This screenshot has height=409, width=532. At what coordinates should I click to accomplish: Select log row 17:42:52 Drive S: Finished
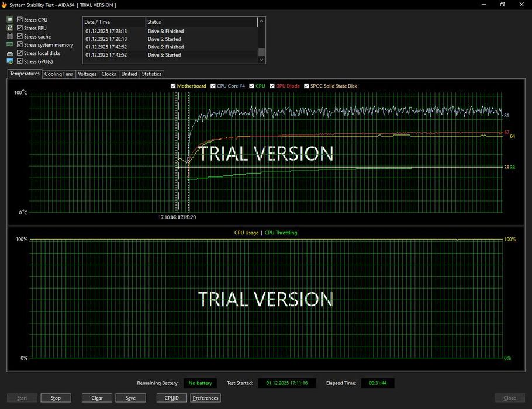pos(170,47)
